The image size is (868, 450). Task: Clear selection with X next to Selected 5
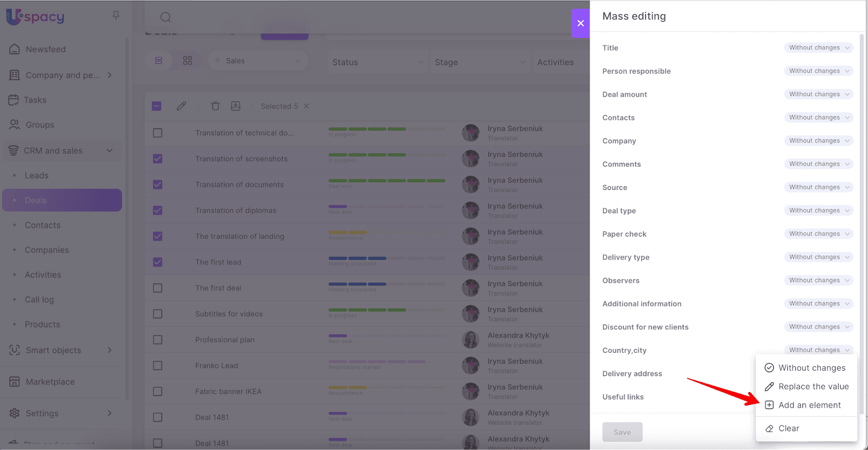coord(307,106)
